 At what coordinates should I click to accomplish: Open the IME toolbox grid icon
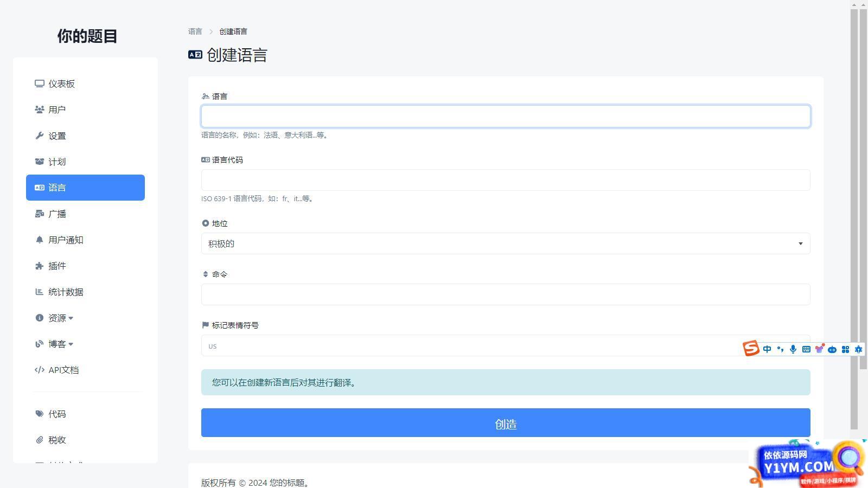(x=845, y=349)
